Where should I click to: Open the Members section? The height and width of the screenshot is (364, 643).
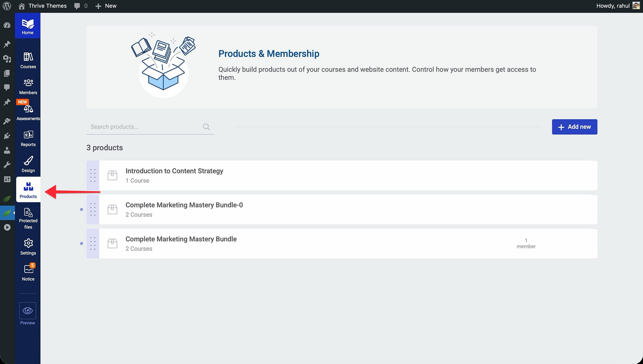(x=28, y=86)
